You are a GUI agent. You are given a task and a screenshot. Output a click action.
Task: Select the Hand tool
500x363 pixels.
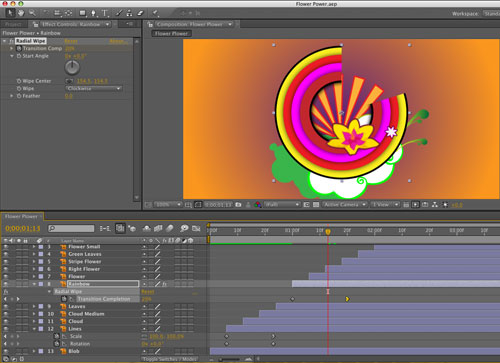21,13
